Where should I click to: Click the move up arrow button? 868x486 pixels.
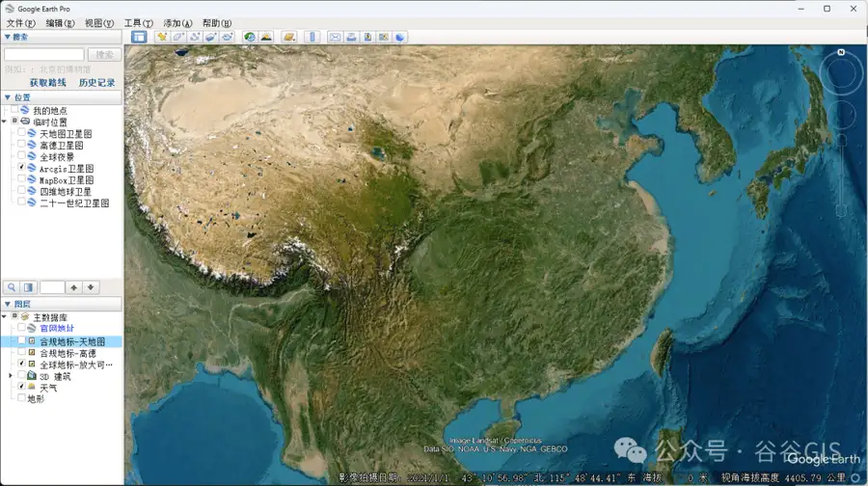pyautogui.click(x=73, y=287)
